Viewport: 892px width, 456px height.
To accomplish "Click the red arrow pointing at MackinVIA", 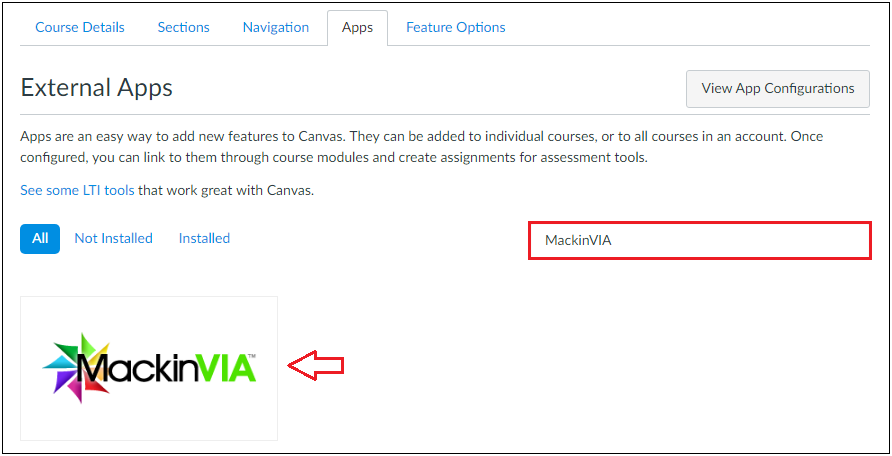I will [316, 366].
